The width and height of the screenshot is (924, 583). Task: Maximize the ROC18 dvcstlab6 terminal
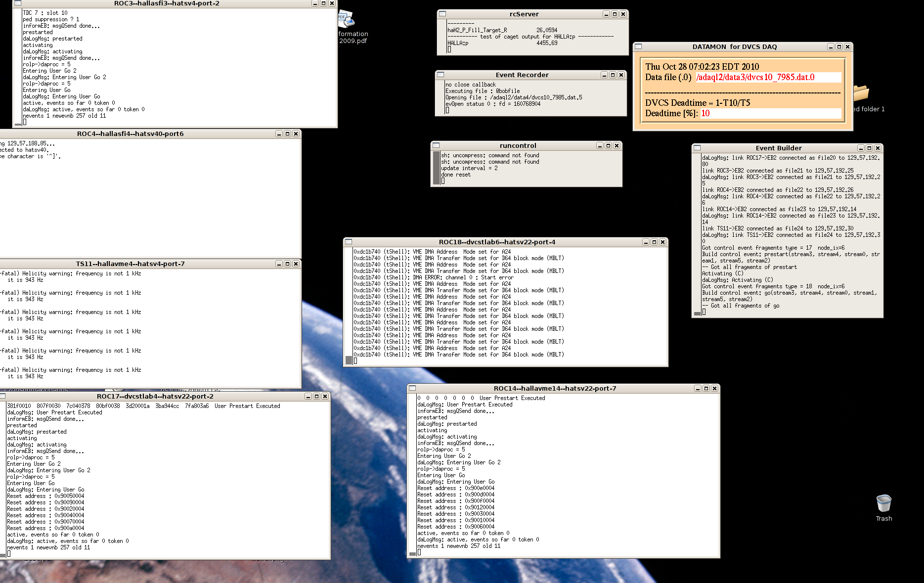pos(654,242)
